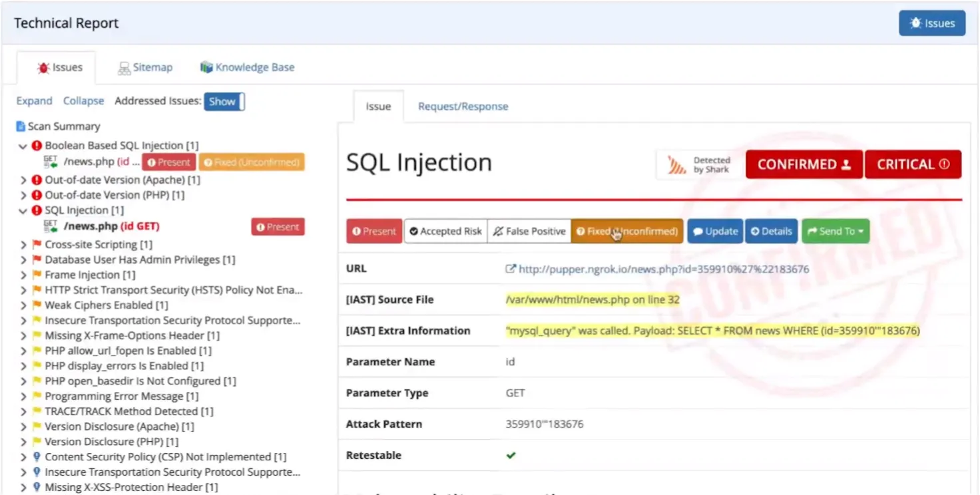Screen dimensions: 980x495
Task: Click lightbulb icon of Content Security Policy
Action: pos(37,458)
